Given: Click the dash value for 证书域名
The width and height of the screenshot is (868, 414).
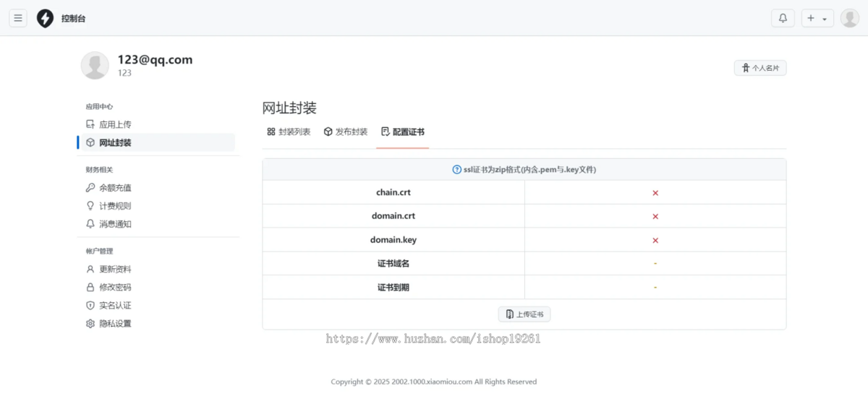Looking at the screenshot, I should click(655, 264).
